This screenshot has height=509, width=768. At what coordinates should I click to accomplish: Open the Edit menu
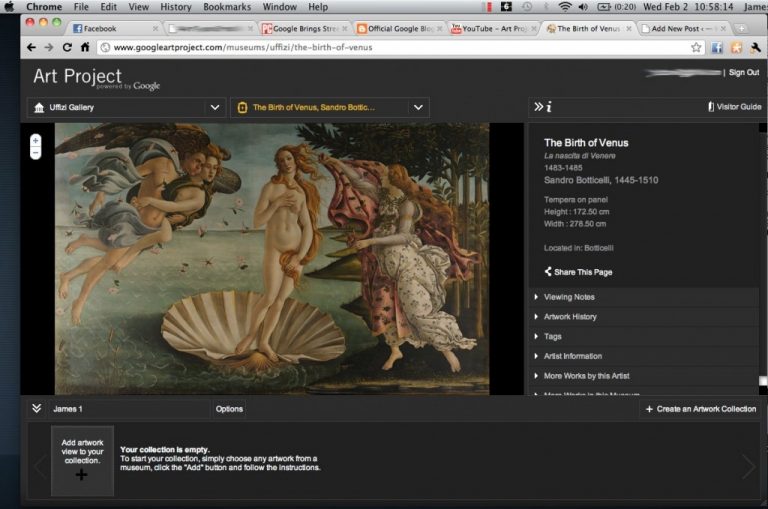click(x=108, y=7)
